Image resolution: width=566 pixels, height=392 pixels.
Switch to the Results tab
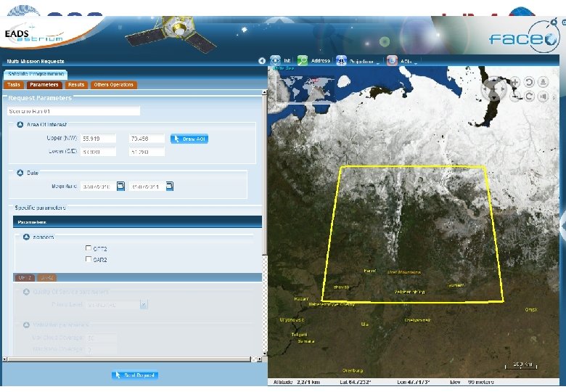76,85
